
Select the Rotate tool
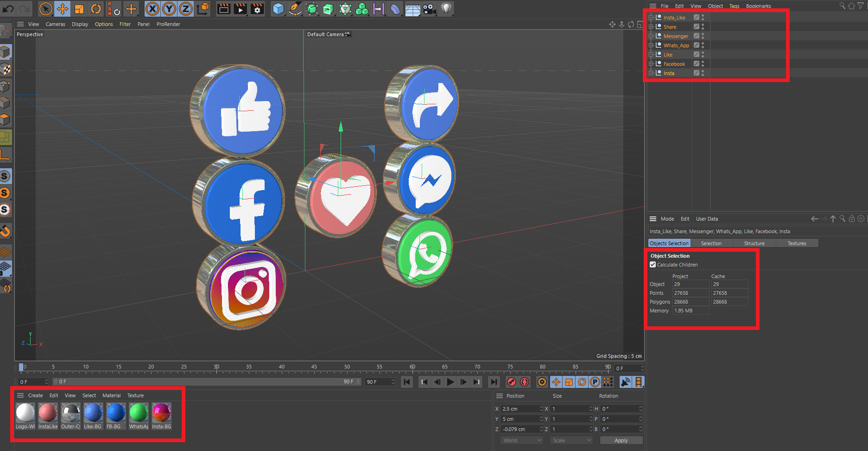pyautogui.click(x=96, y=9)
